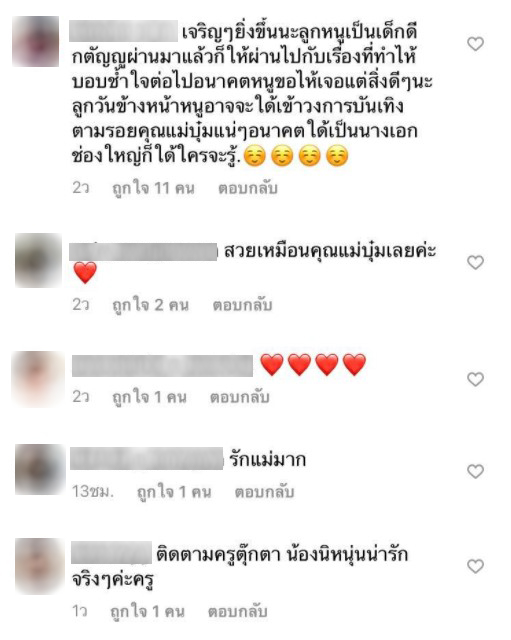Tap the heart icon beside four-hearts comment
The image size is (511, 640).
pyautogui.click(x=475, y=379)
